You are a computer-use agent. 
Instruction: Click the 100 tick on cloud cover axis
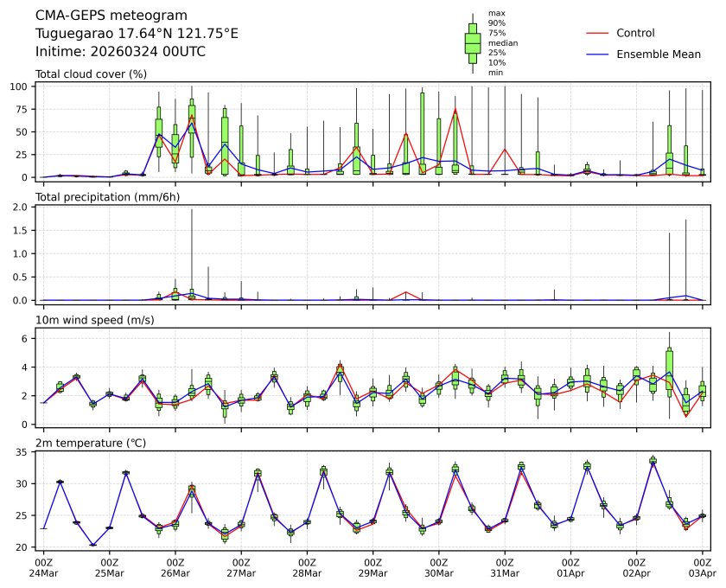click(x=22, y=86)
